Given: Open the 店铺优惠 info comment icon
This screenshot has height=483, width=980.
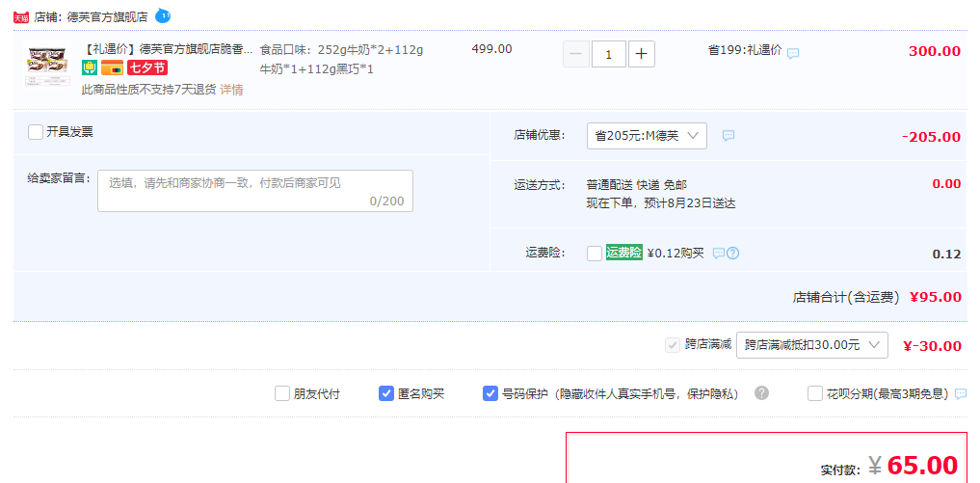Looking at the screenshot, I should click(x=728, y=135).
